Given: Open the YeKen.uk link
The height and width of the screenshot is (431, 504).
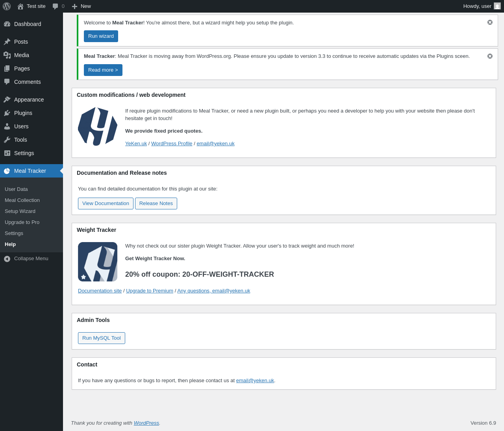Looking at the screenshot, I should click(x=136, y=144).
